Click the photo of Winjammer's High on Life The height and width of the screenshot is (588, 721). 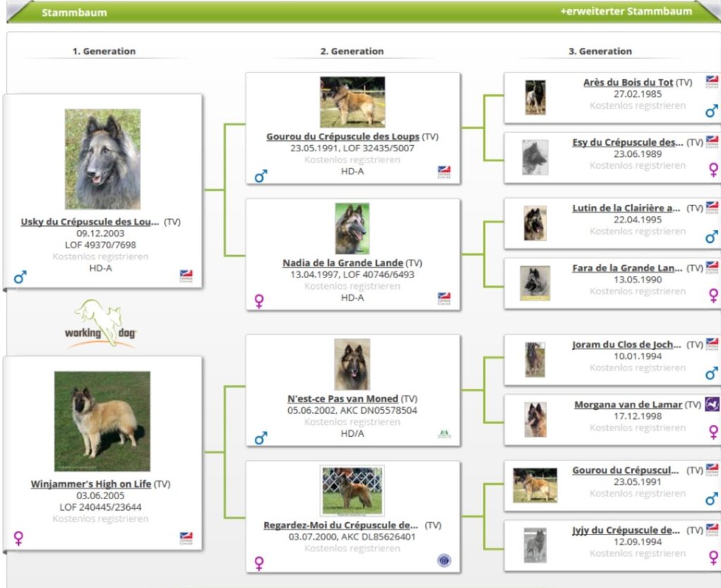(102, 421)
